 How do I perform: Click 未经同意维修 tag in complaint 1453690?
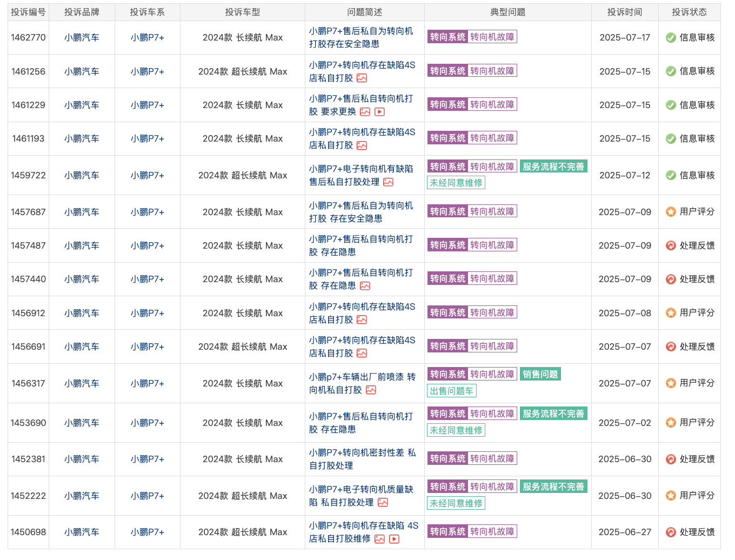tap(456, 430)
